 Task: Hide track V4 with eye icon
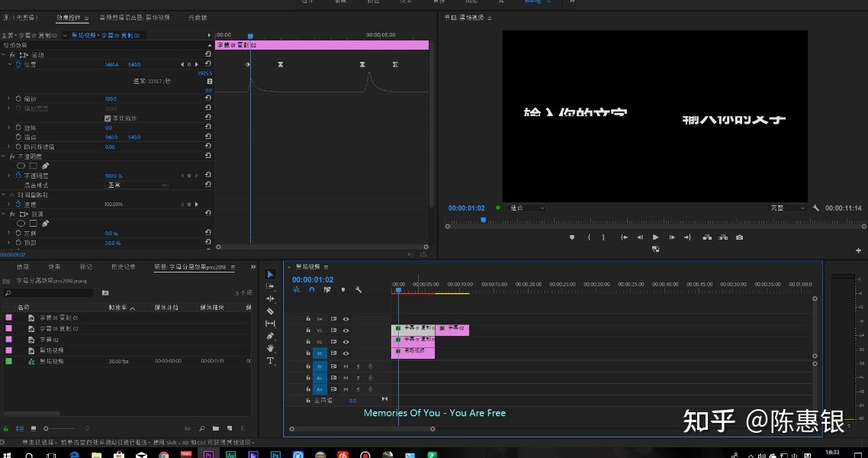coord(346,319)
